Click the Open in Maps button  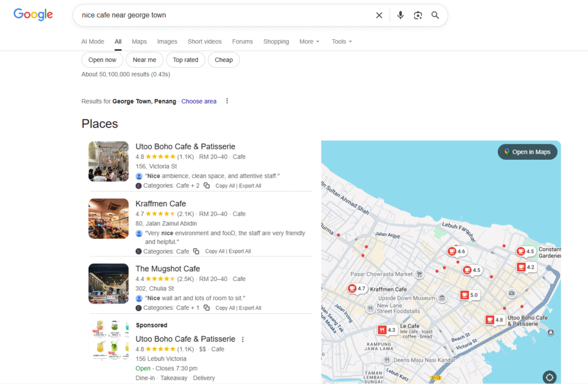527,152
